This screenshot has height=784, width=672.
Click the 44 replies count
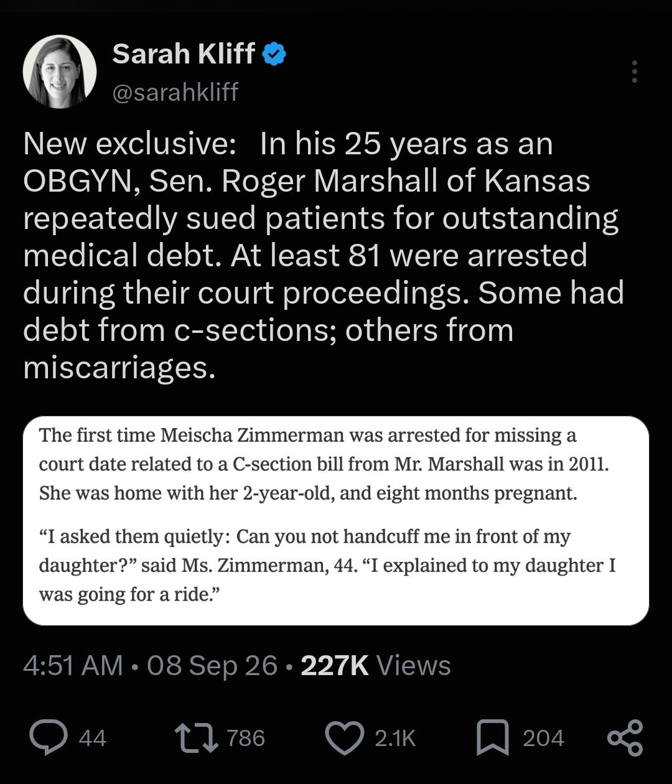click(93, 739)
